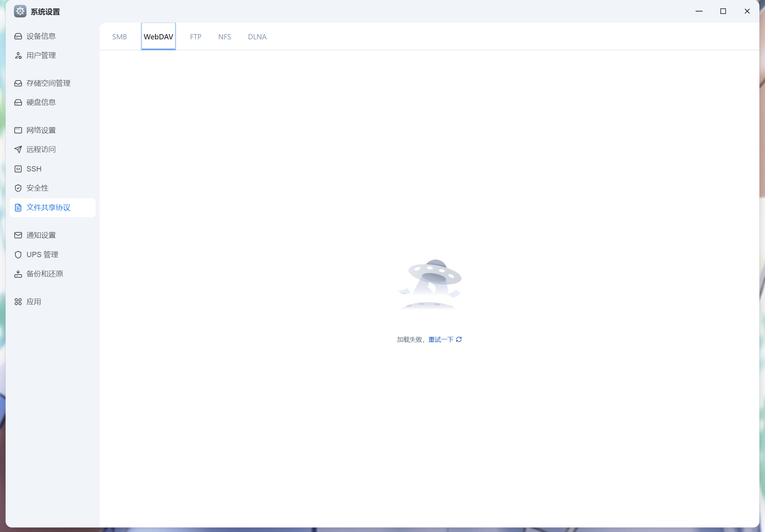Click the remote access paper-plane icon

point(18,149)
